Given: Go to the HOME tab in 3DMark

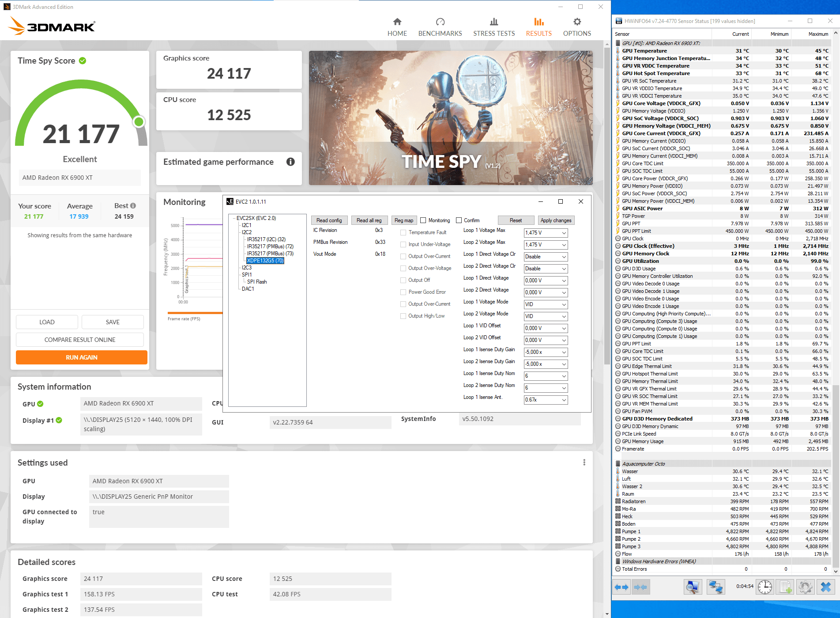Looking at the screenshot, I should (x=397, y=27).
